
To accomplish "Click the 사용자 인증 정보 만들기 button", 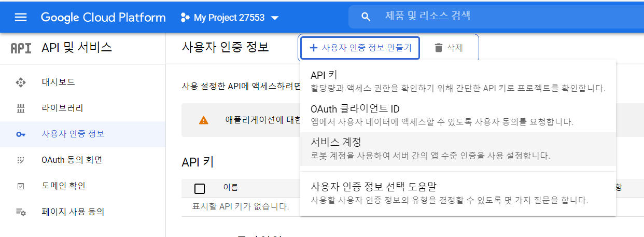I will [360, 48].
